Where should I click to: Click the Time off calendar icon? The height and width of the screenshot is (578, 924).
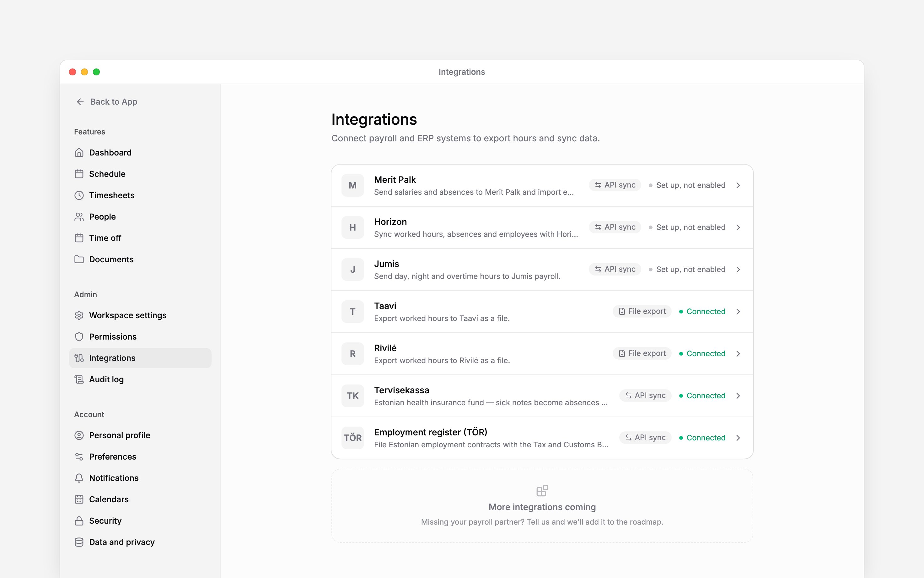(79, 238)
